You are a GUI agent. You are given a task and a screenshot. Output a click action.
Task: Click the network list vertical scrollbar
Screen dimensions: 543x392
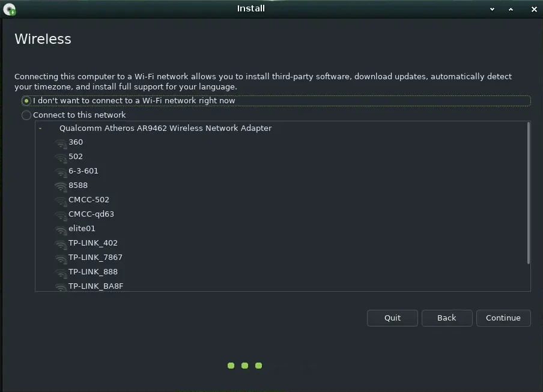pyautogui.click(x=528, y=192)
